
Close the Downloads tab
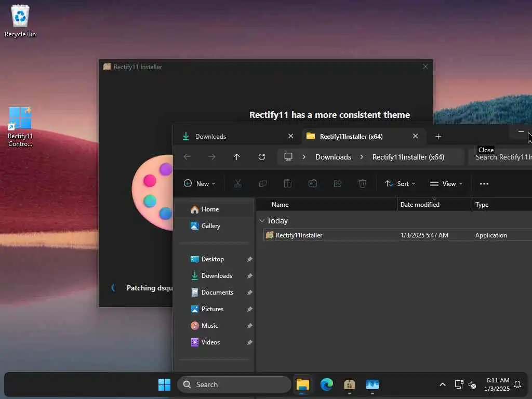tap(290, 136)
